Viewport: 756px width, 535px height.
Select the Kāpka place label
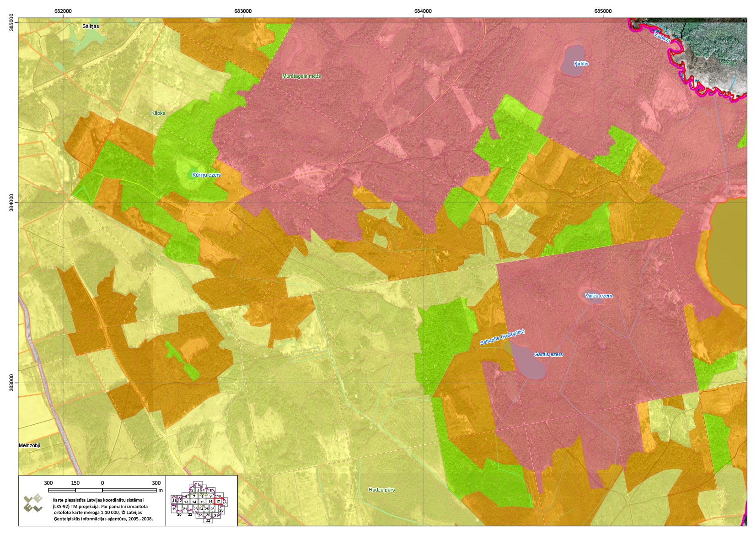[x=158, y=113]
